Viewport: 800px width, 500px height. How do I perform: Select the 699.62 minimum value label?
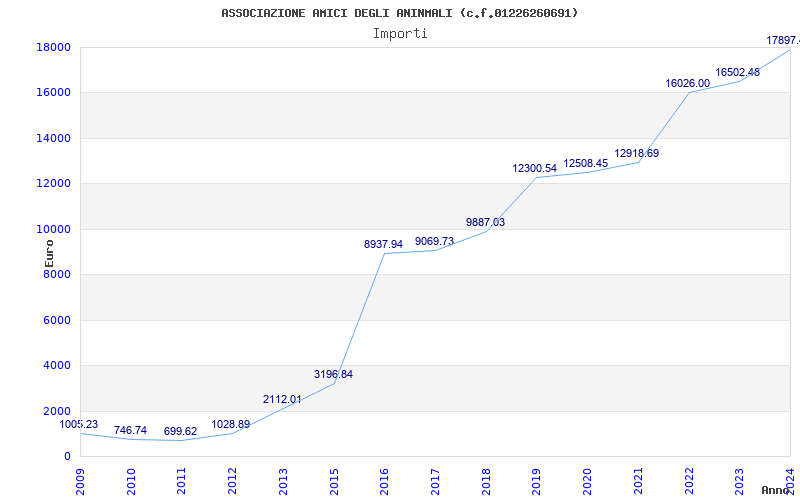point(180,432)
